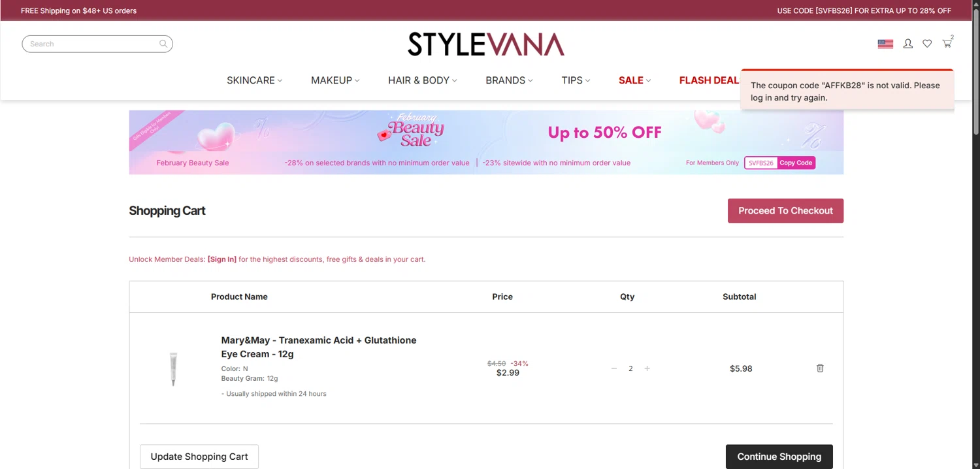The height and width of the screenshot is (469, 980).
Task: Click the [Sign In] link
Action: coord(222,259)
